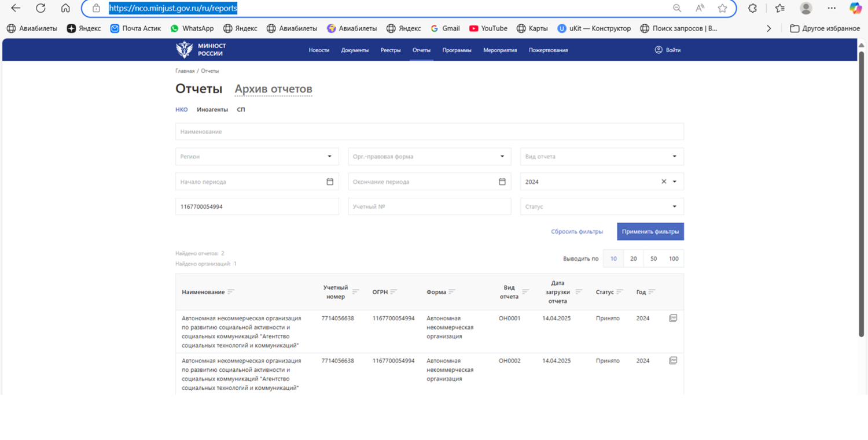Clear the 2024 year selection

tap(664, 182)
